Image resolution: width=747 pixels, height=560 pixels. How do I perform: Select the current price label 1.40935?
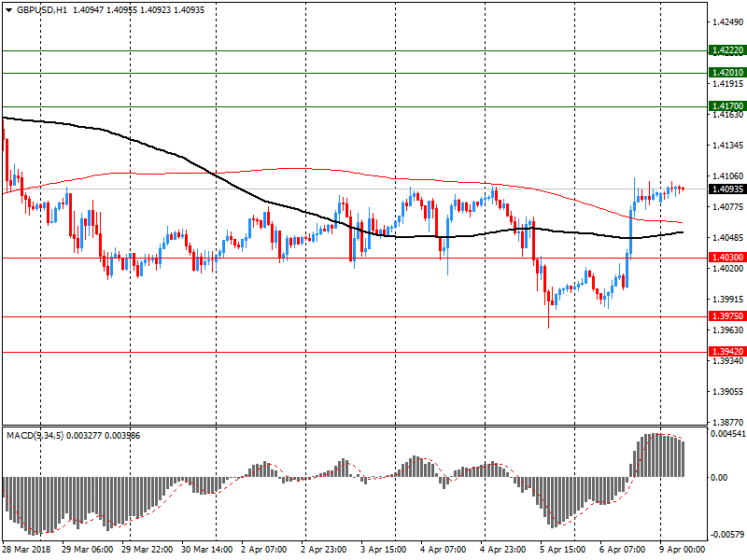pyautogui.click(x=726, y=189)
